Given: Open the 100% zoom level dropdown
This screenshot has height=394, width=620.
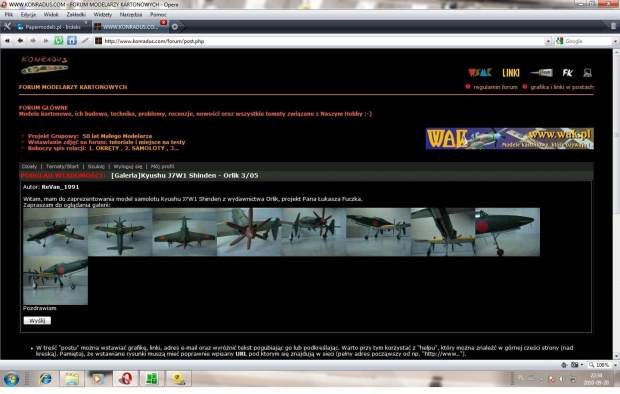Looking at the screenshot, I should tap(602, 365).
